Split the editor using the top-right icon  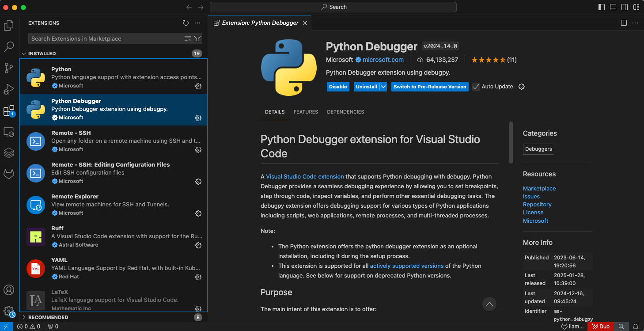[623, 23]
